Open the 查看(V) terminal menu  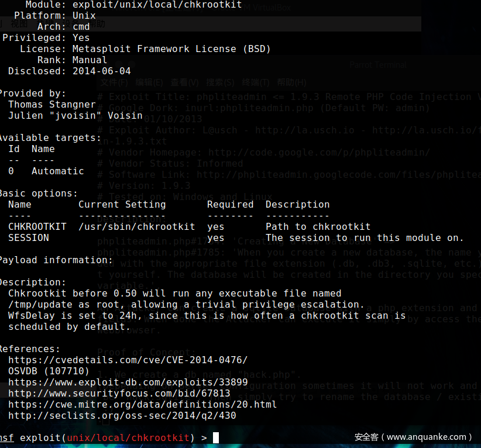[184, 82]
